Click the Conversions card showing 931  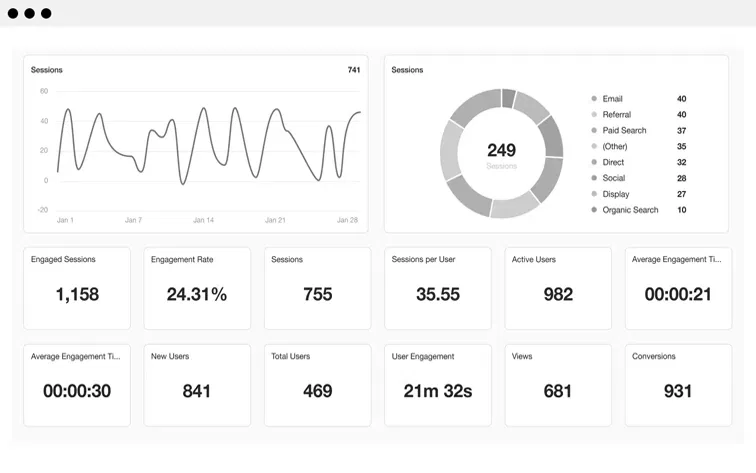(x=678, y=385)
